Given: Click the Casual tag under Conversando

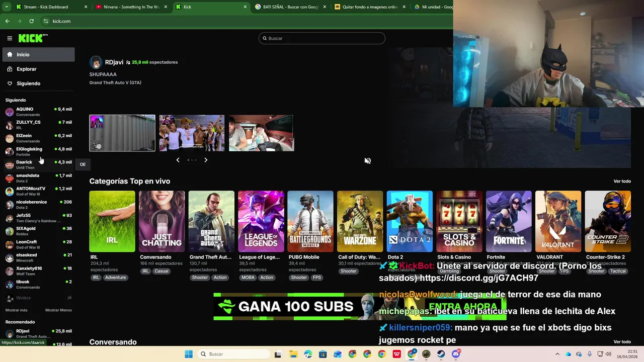Looking at the screenshot, I should [162, 271].
